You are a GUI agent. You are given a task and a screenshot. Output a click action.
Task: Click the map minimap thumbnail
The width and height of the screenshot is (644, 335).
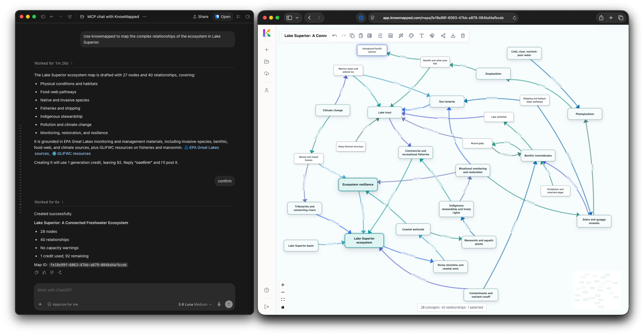[597, 290]
